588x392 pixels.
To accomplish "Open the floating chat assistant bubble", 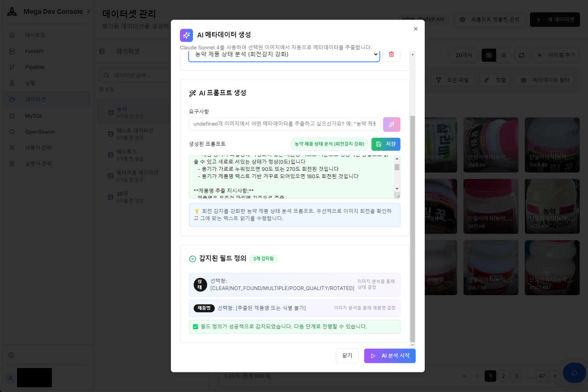I will [x=574, y=373].
